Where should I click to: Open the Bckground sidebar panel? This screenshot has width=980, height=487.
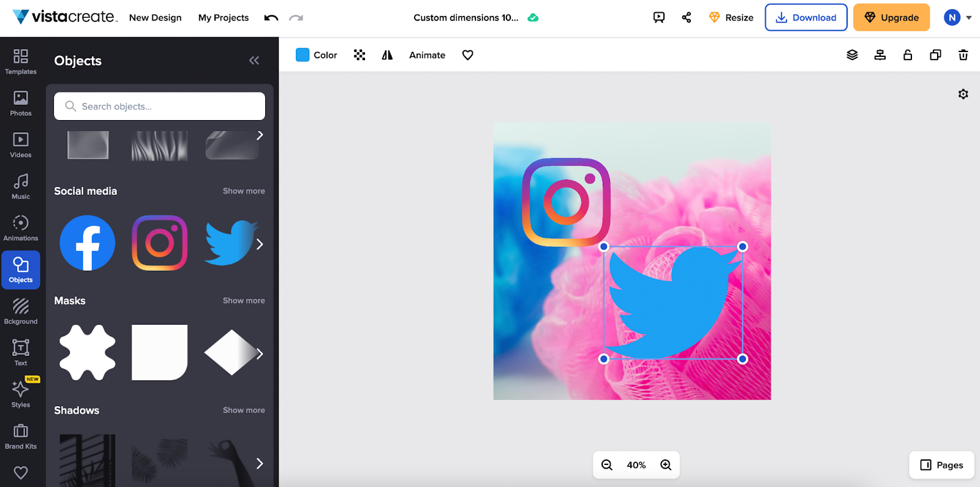pos(21,312)
